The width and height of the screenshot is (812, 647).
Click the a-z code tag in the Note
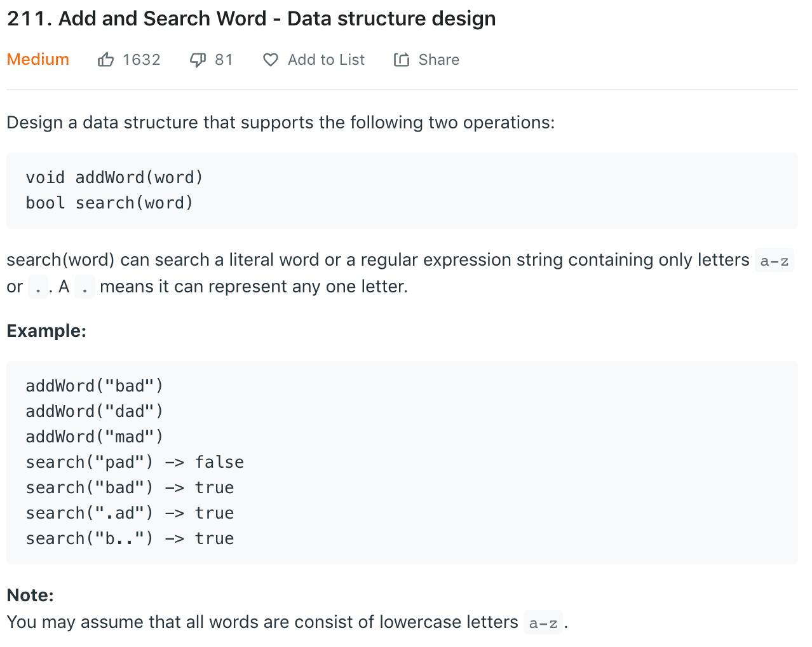coord(543,623)
